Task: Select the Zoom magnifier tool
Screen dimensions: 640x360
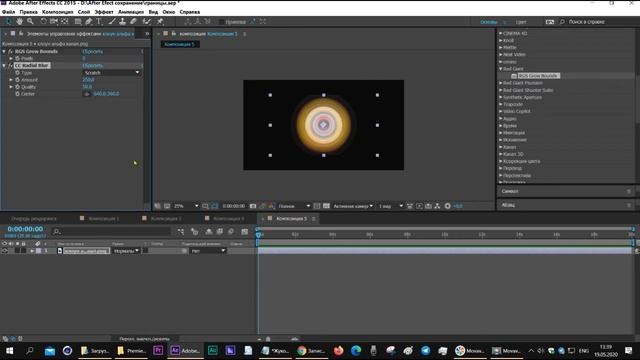Action: (30, 21)
